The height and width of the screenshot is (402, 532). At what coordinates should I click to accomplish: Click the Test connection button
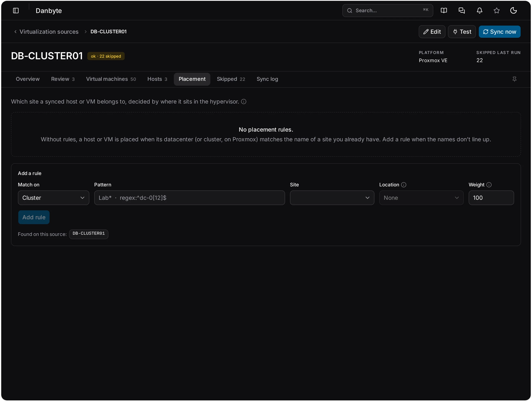coord(462,32)
